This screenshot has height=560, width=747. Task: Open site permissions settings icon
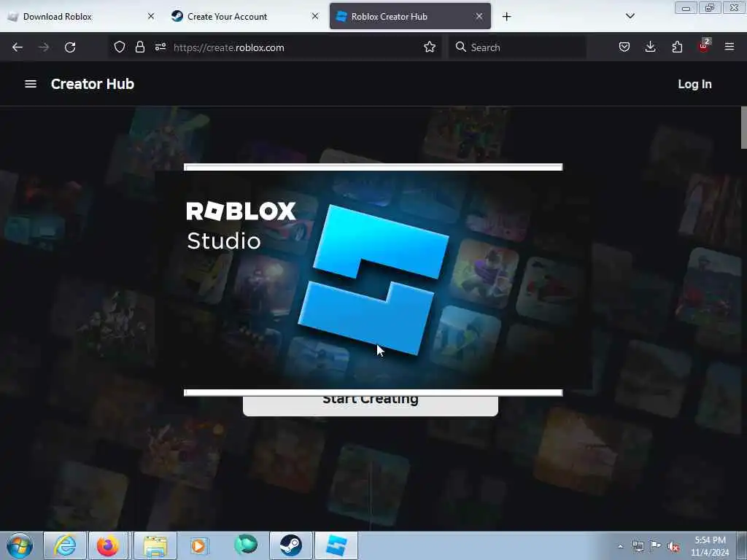(160, 47)
